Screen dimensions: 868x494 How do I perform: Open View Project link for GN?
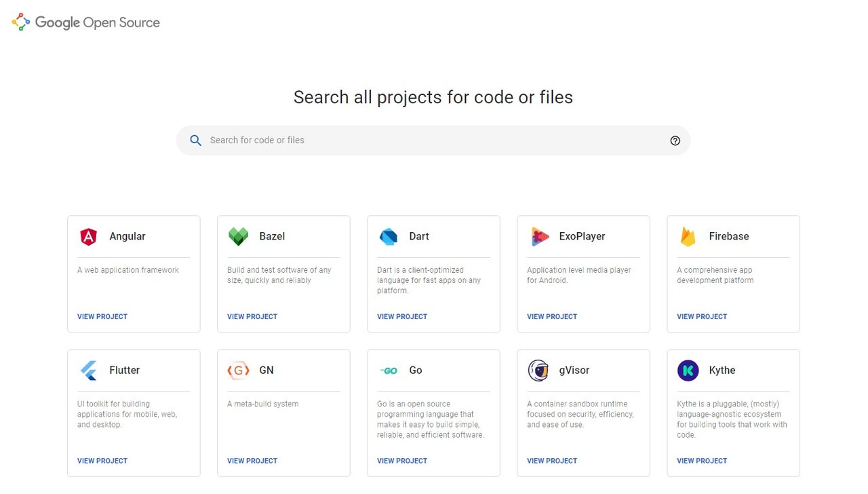pyautogui.click(x=252, y=461)
